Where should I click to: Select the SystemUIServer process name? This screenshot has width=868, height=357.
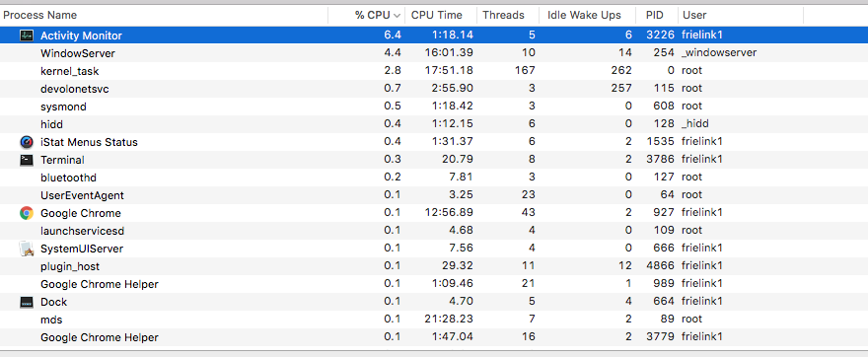pos(82,249)
